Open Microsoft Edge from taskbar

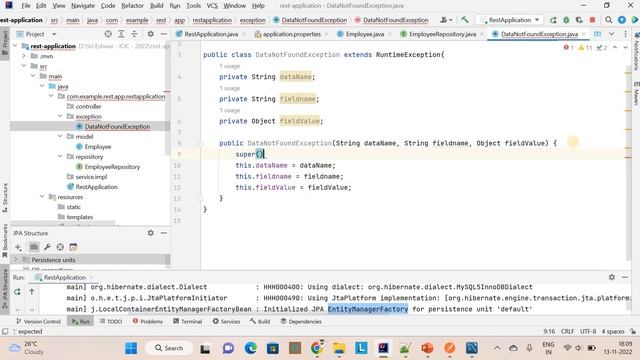[x=251, y=348]
